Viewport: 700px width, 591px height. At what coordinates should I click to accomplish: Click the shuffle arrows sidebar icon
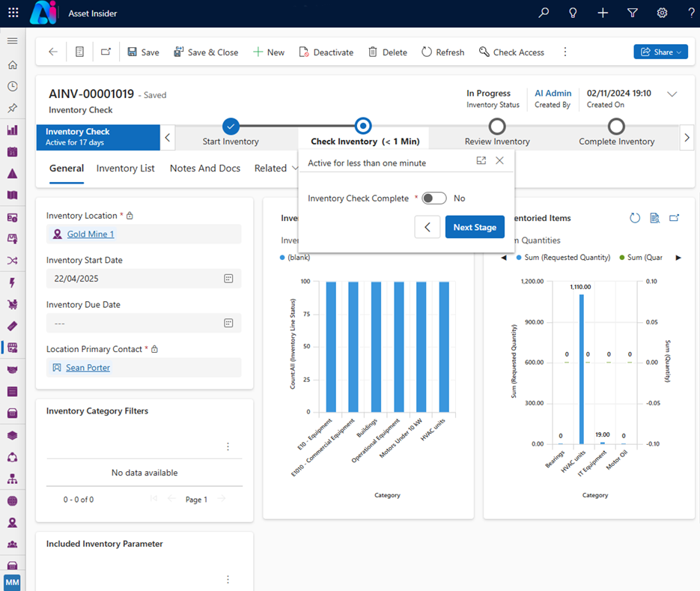(x=13, y=261)
